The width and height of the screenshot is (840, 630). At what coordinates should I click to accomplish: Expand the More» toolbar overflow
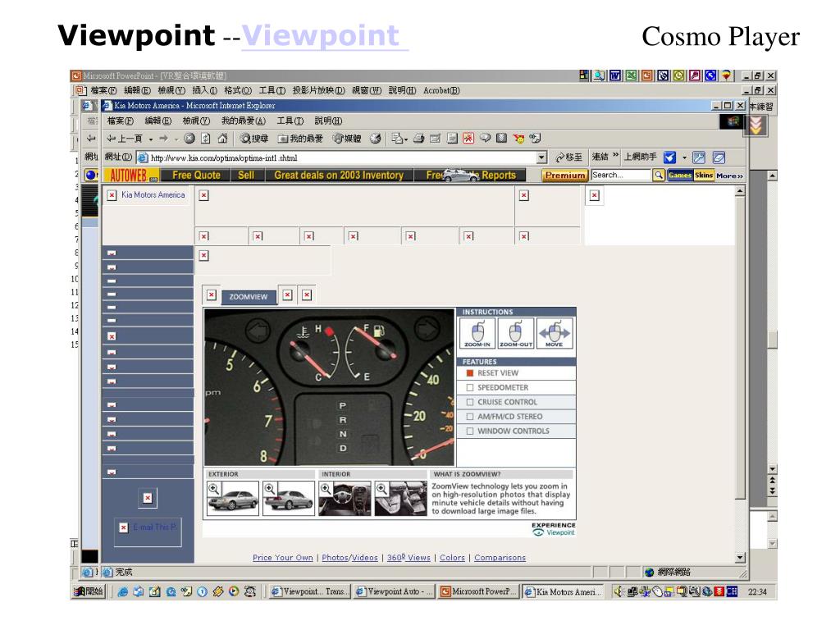click(x=729, y=176)
